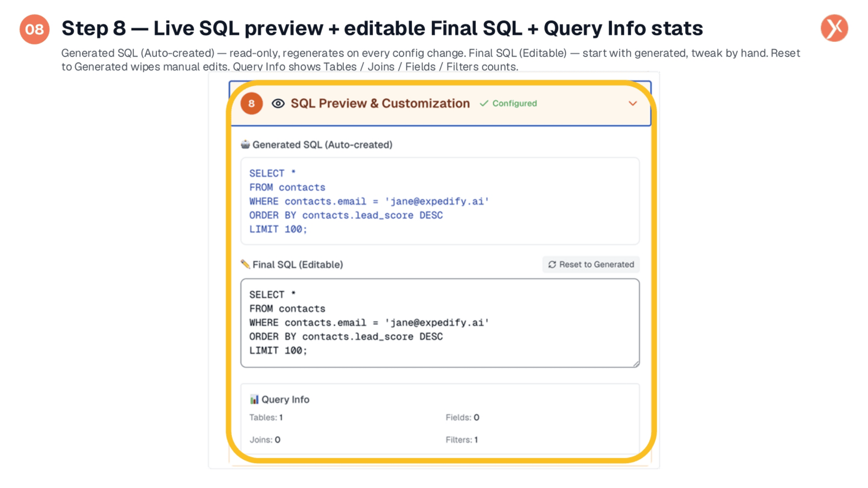Click the 'Tables: 1' stat
868x488 pixels.
click(266, 418)
